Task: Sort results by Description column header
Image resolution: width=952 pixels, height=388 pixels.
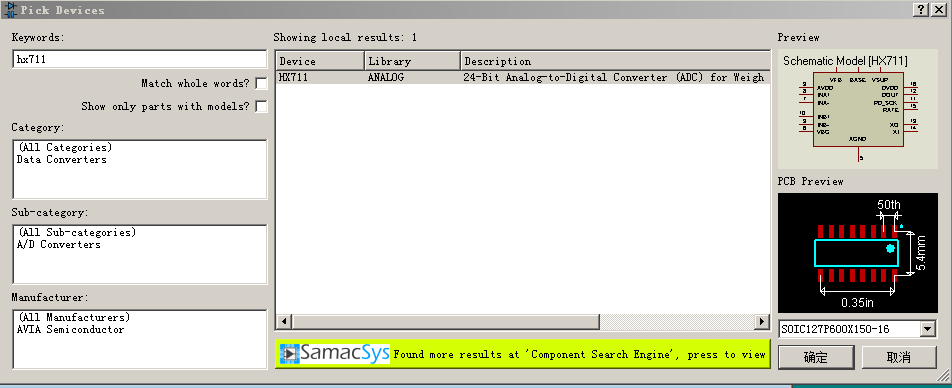Action: pyautogui.click(x=615, y=61)
